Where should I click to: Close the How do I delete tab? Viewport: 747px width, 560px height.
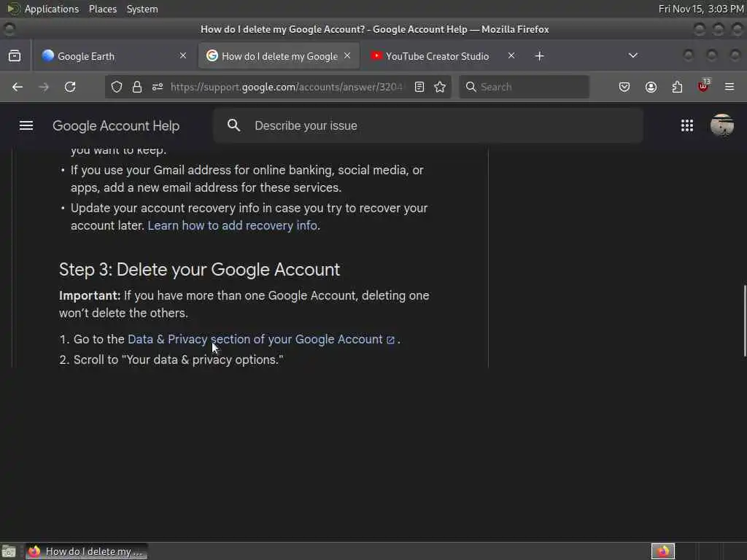[x=347, y=55]
